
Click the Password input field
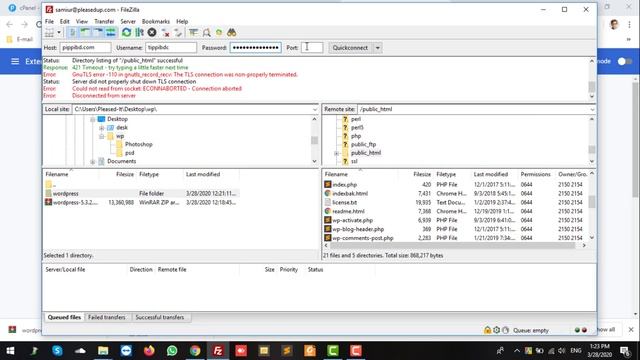click(256, 48)
